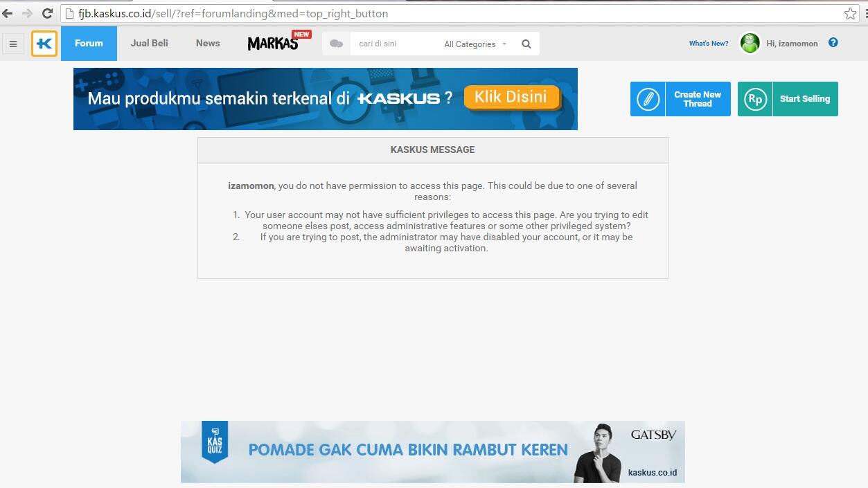Viewport: 868px width, 488px height.
Task: Open the Forum tab
Action: pyautogui.click(x=89, y=43)
